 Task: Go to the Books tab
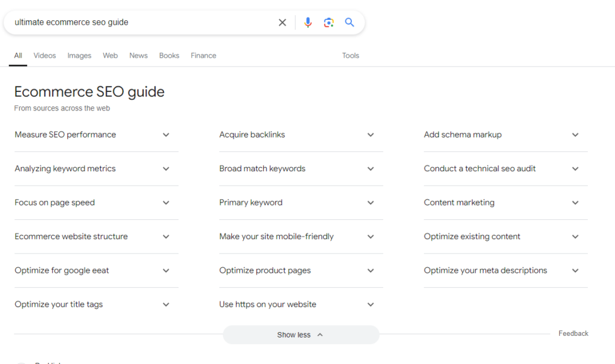tap(169, 56)
